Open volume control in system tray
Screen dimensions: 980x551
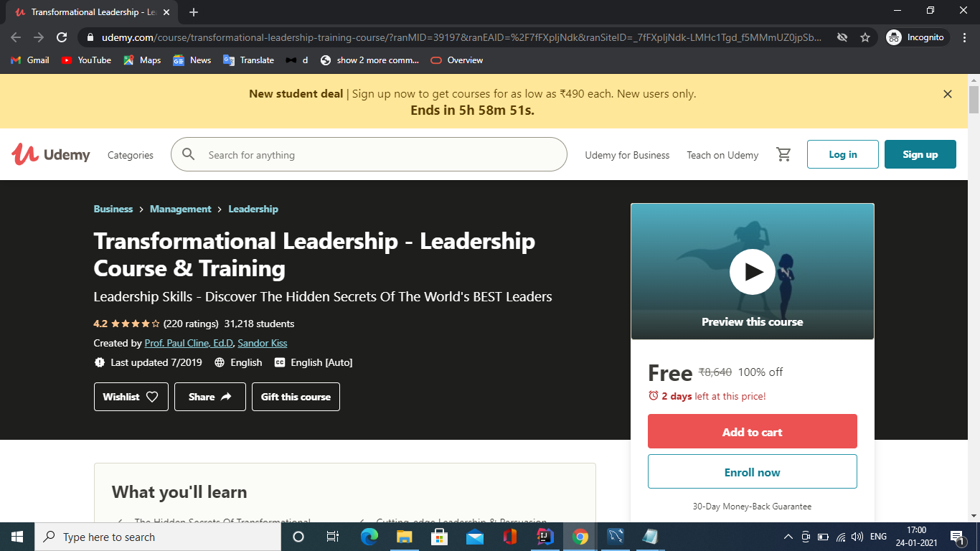857,537
